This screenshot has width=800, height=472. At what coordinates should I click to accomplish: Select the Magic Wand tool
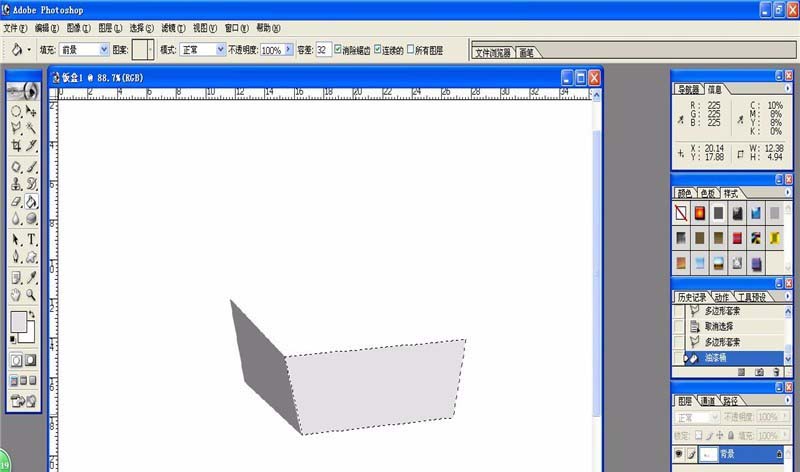coord(32,129)
